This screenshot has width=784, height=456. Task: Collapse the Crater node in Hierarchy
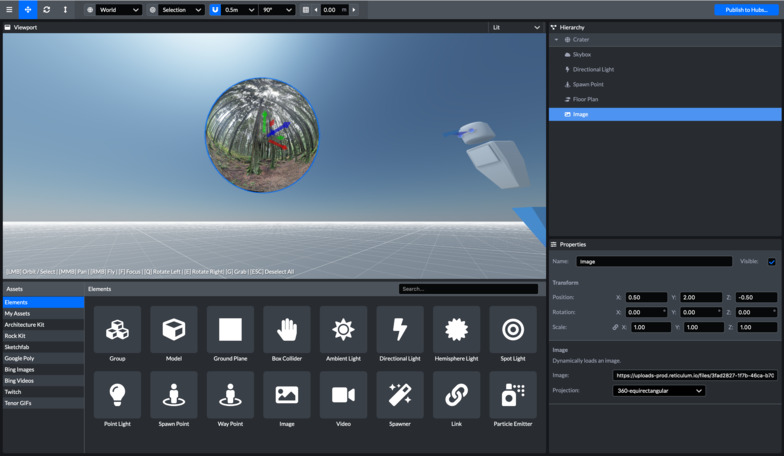[556, 40]
